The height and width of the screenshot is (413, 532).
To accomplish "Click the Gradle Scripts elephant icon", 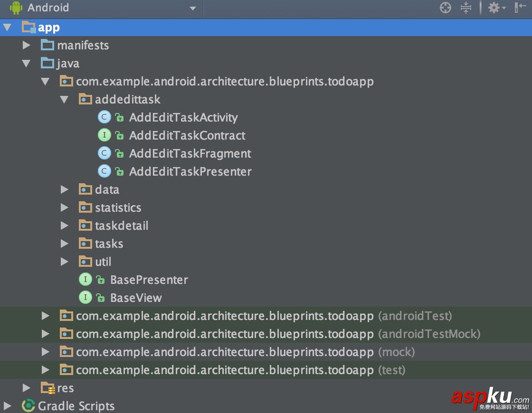I will [x=28, y=406].
